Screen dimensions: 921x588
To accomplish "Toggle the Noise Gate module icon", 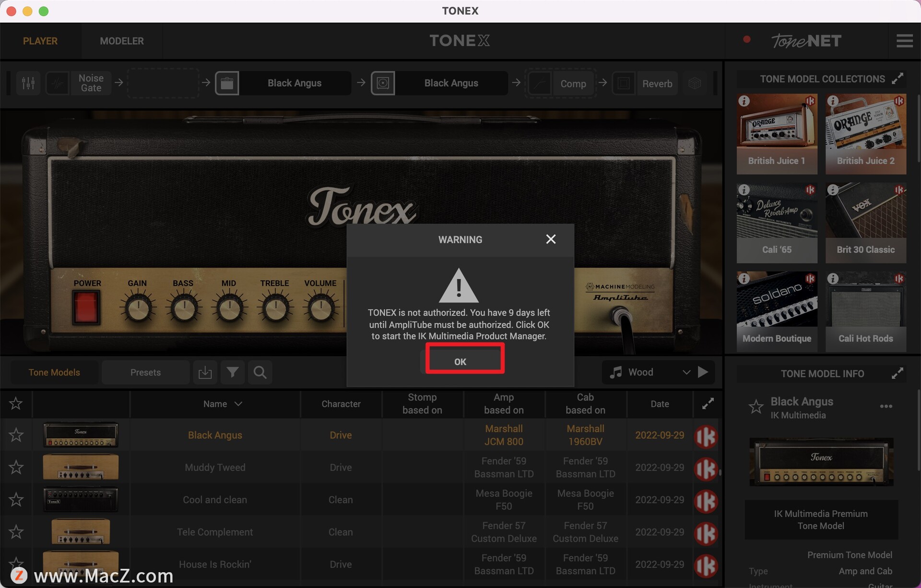I will tap(58, 83).
